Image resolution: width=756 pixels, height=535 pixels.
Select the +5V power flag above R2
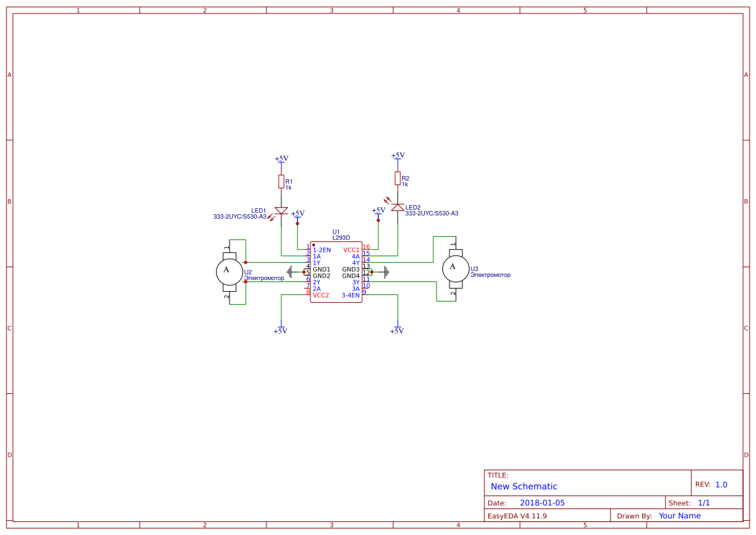coord(398,157)
